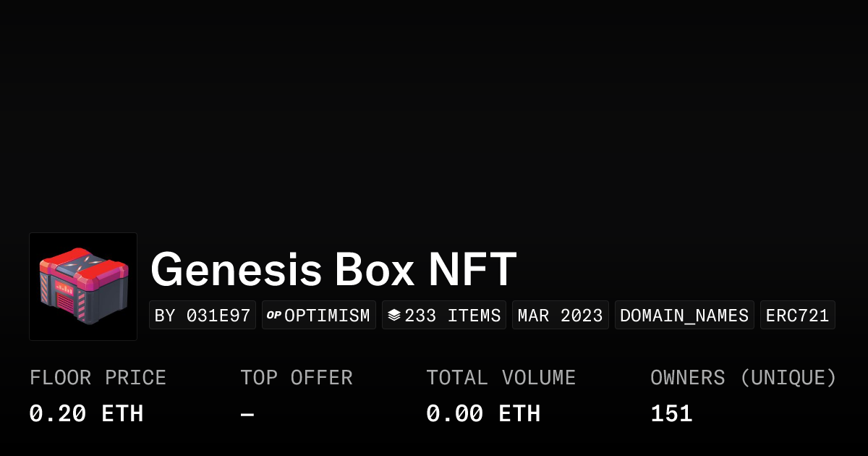Click the dash under Top Offer

point(247,415)
